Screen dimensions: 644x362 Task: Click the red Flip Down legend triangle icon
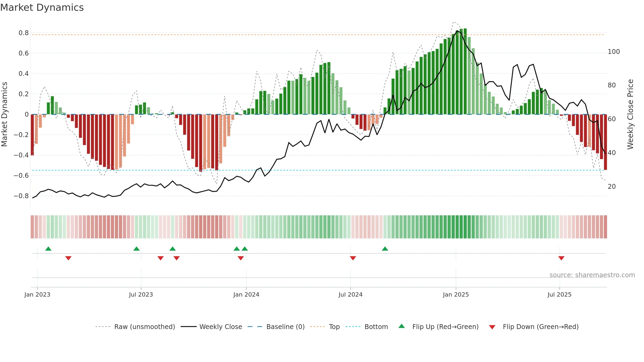pyautogui.click(x=492, y=327)
